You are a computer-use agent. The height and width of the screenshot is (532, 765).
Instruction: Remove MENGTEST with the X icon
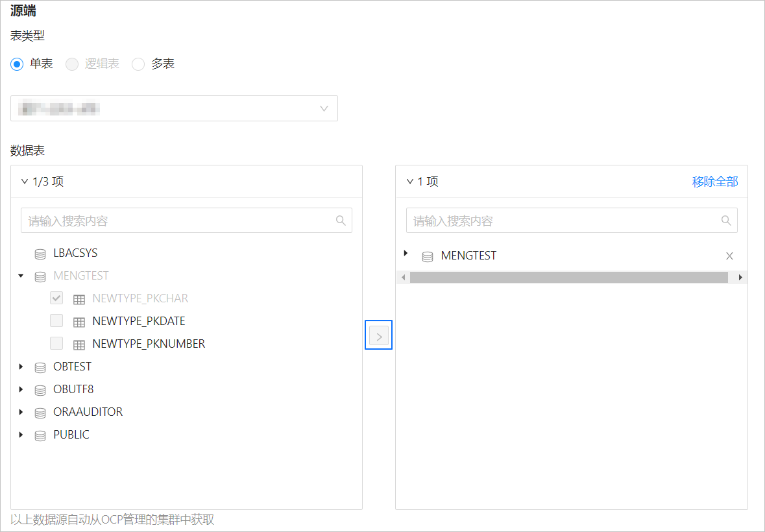point(729,256)
